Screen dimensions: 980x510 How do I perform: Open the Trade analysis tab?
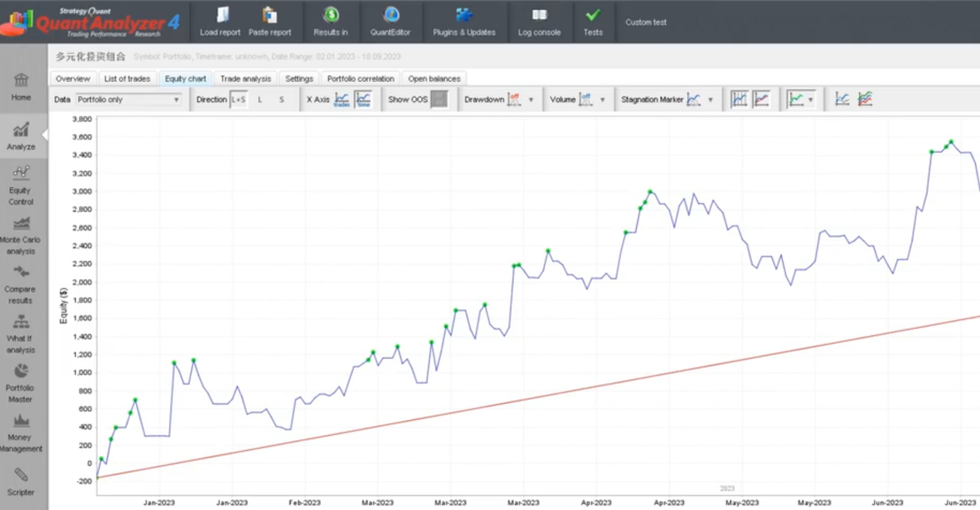[x=246, y=78]
